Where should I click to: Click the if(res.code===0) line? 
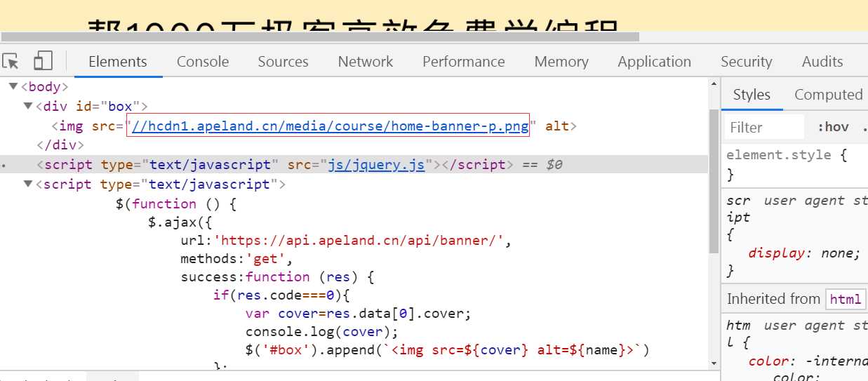[x=281, y=295]
